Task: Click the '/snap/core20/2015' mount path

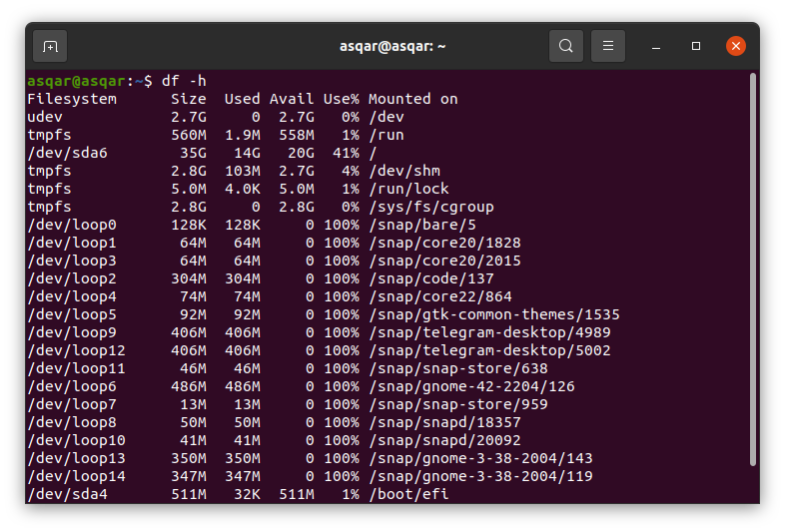Action: (444, 261)
